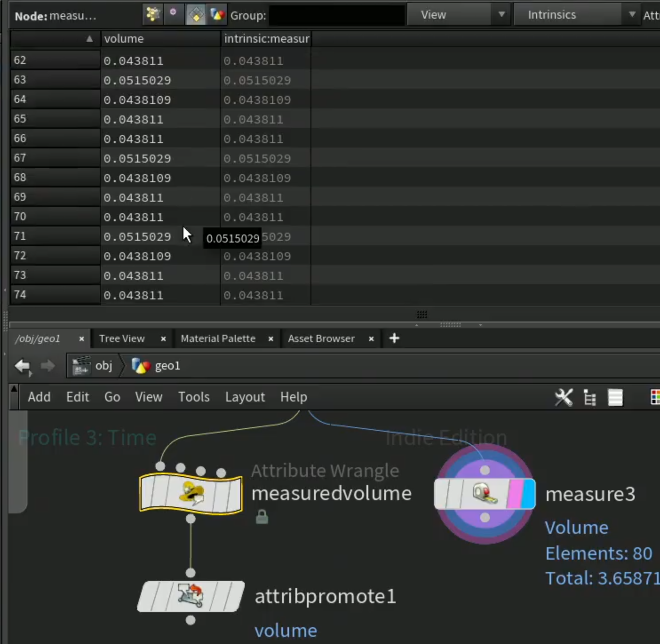Add a new pane tab
The height and width of the screenshot is (644, 660).
[x=394, y=338]
